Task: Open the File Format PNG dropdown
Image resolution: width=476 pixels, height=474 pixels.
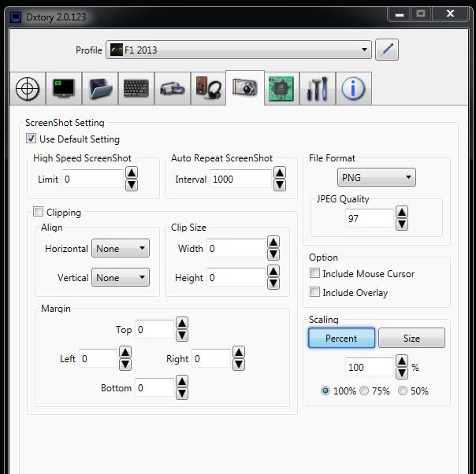Action: 377,177
